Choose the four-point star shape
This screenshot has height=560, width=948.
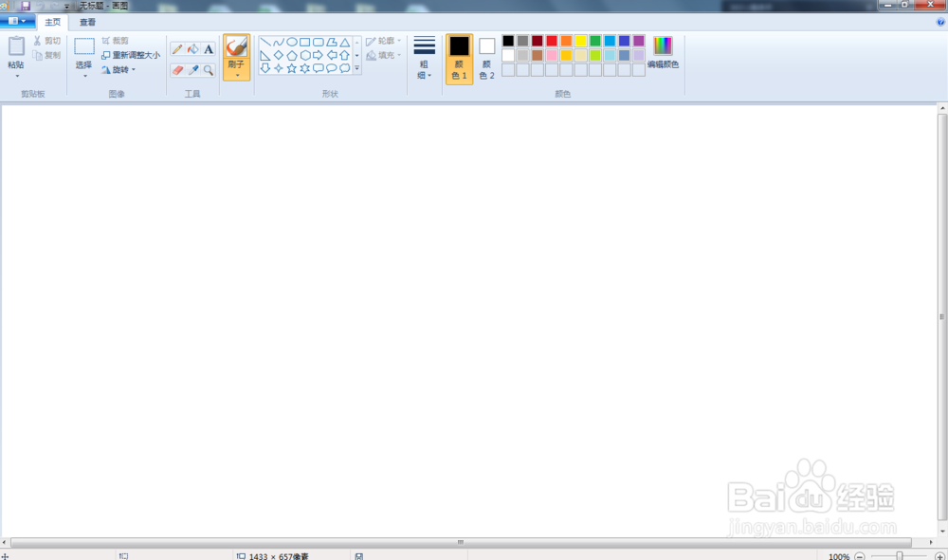click(x=278, y=68)
